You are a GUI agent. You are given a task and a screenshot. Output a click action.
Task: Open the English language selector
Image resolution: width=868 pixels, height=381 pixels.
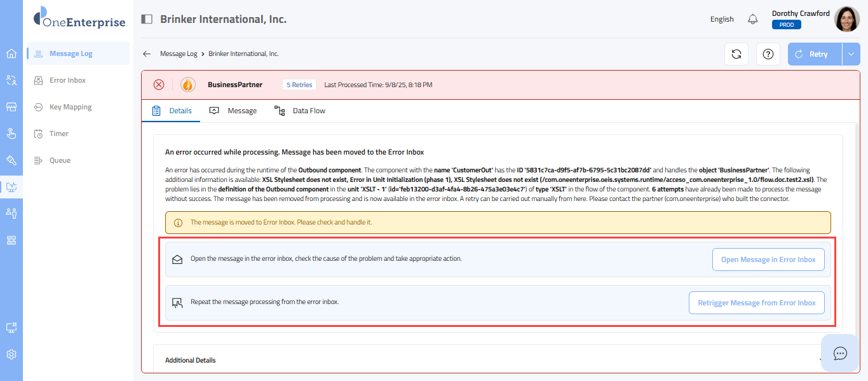722,19
